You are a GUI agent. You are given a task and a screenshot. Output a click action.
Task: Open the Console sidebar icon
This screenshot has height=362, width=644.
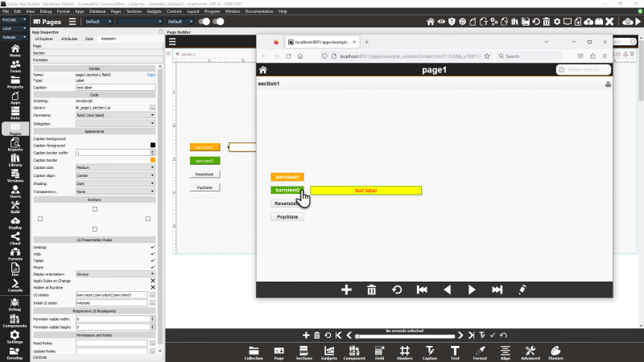tap(15, 286)
